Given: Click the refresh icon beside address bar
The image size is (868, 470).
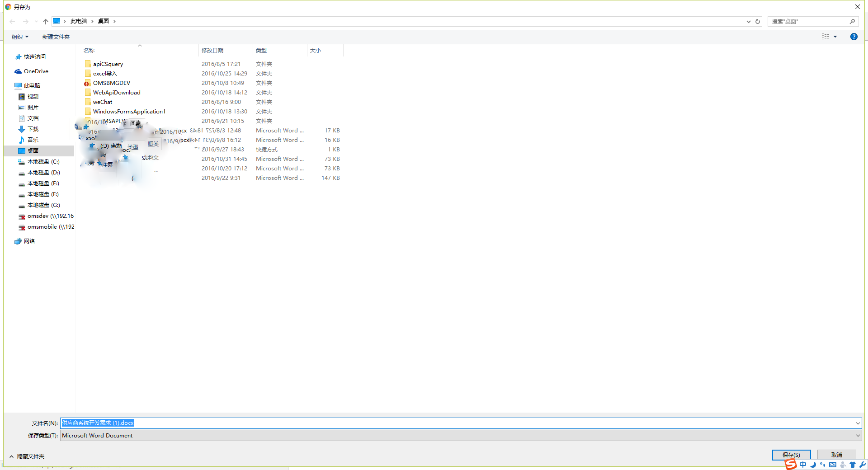Looking at the screenshot, I should [758, 21].
